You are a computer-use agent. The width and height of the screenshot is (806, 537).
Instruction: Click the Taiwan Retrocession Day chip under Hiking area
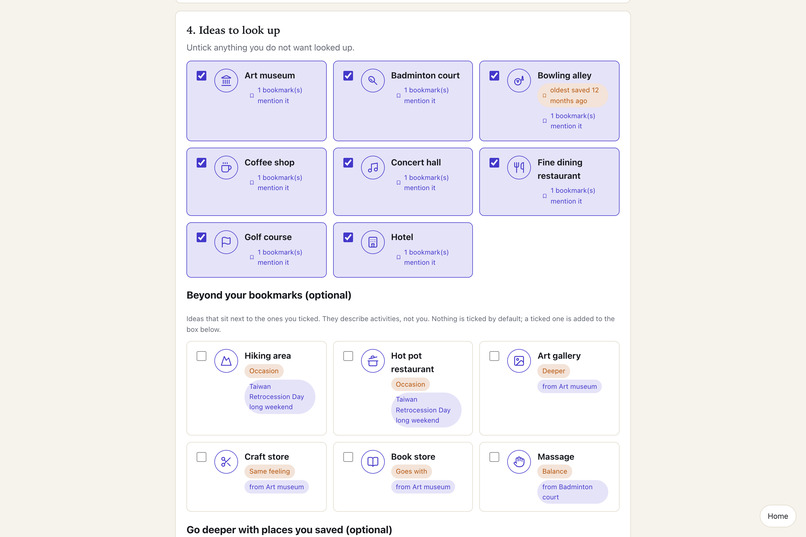point(280,397)
